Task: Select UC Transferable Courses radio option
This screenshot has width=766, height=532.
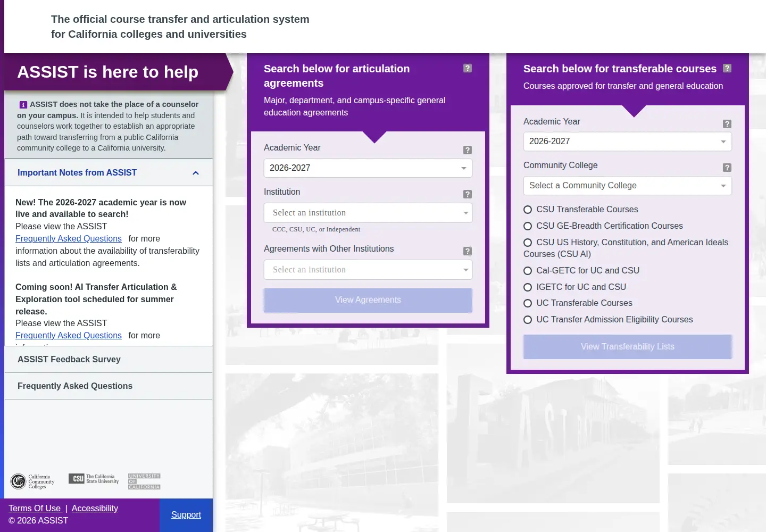Action: [x=528, y=303]
